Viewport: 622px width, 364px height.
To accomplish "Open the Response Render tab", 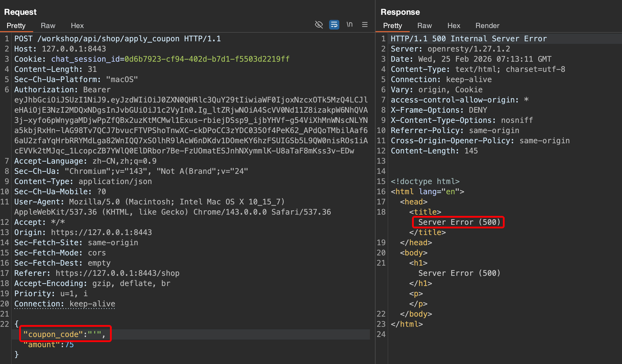I will coord(487,25).
